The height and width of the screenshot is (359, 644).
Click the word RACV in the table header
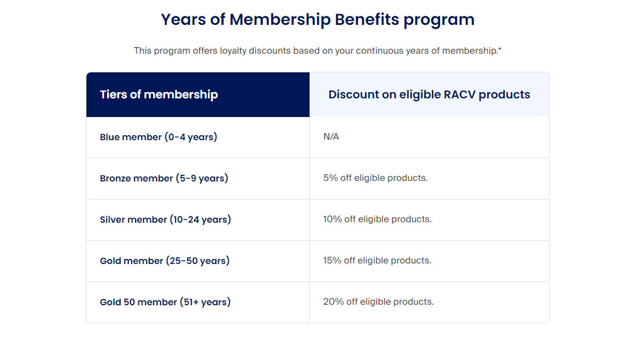tap(460, 94)
